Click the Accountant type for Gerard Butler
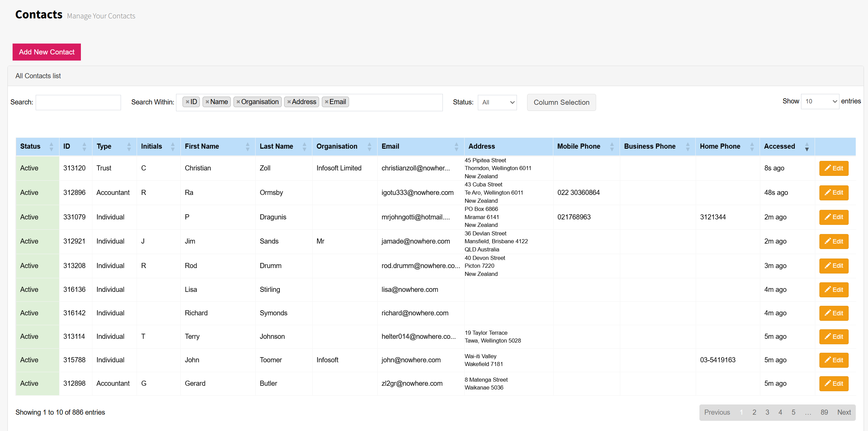868x431 pixels. point(113,383)
